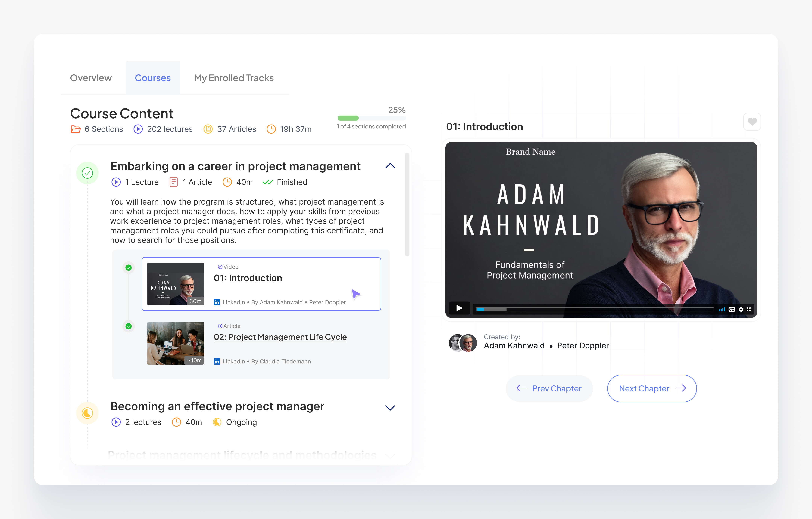Click the completed check beside 02 article
Screen dimensions: 812x519
click(x=129, y=326)
